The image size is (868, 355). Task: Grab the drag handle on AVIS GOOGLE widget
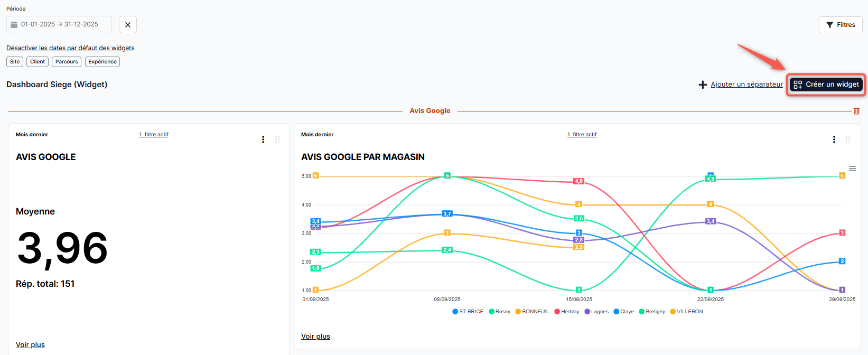277,139
